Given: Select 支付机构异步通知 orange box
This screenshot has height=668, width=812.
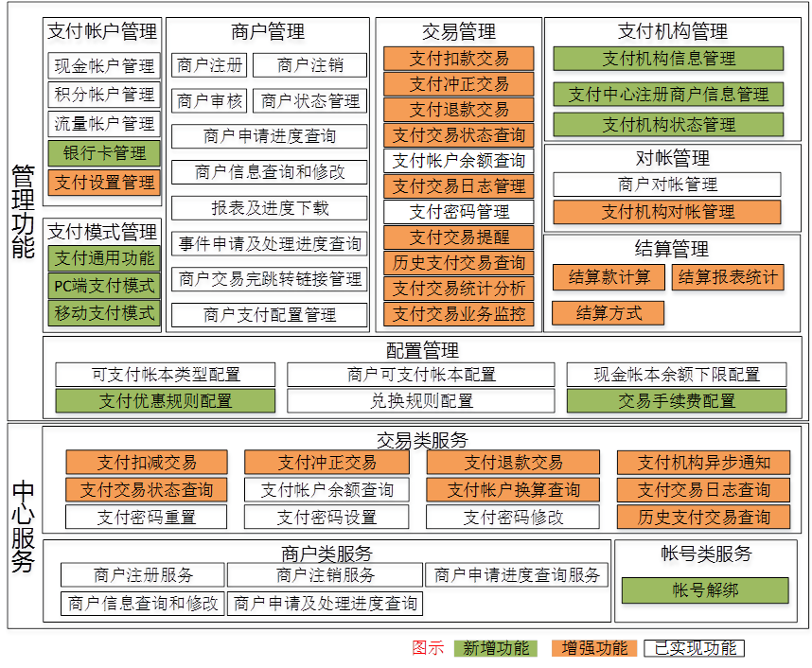Looking at the screenshot, I should (x=703, y=463).
